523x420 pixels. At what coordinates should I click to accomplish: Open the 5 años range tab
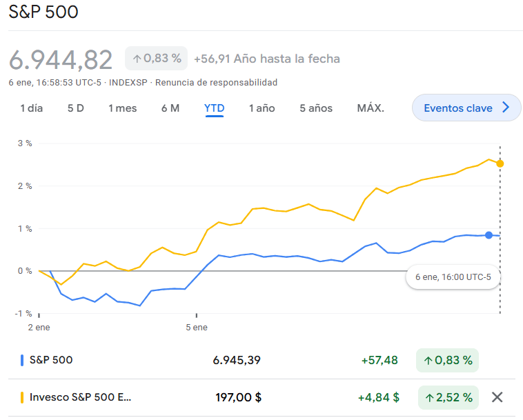pyautogui.click(x=316, y=108)
